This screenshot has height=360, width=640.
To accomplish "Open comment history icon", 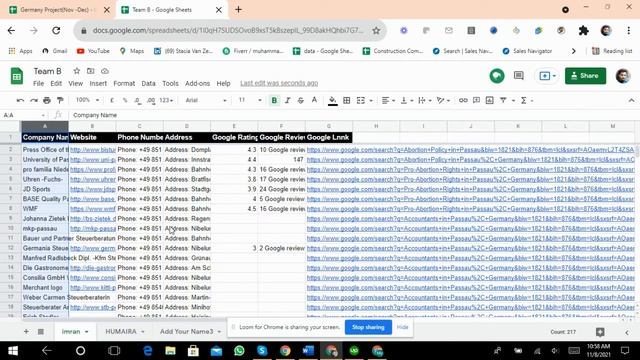I will (x=519, y=76).
